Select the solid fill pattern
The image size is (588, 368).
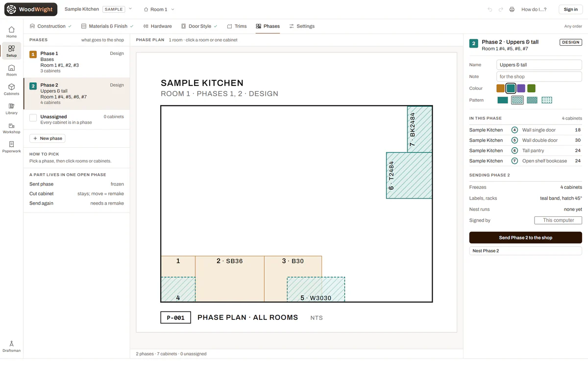pyautogui.click(x=503, y=100)
